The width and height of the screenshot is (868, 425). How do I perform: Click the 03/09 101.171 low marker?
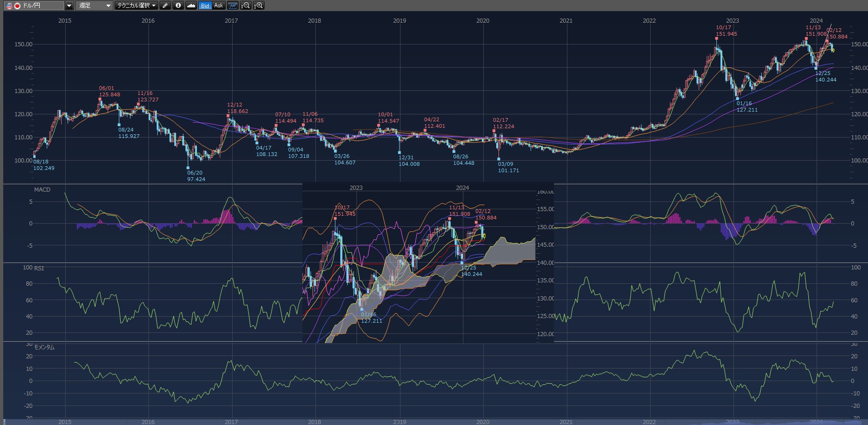click(499, 159)
